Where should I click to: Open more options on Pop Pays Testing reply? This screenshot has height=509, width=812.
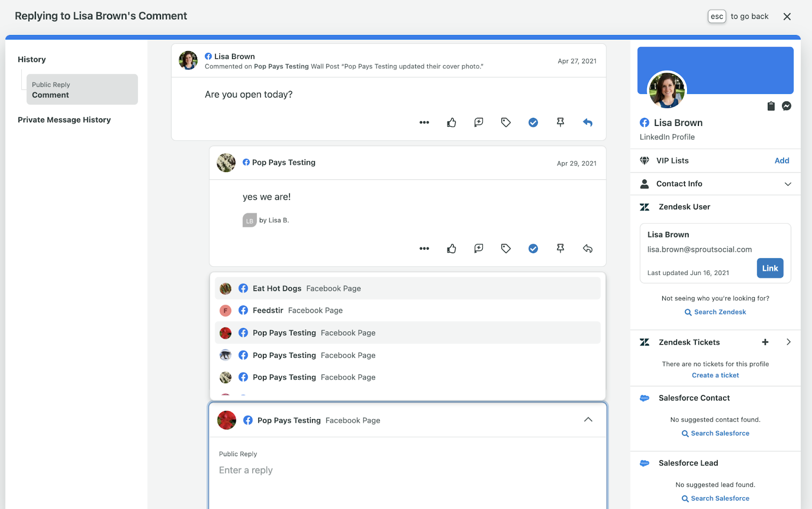point(424,249)
